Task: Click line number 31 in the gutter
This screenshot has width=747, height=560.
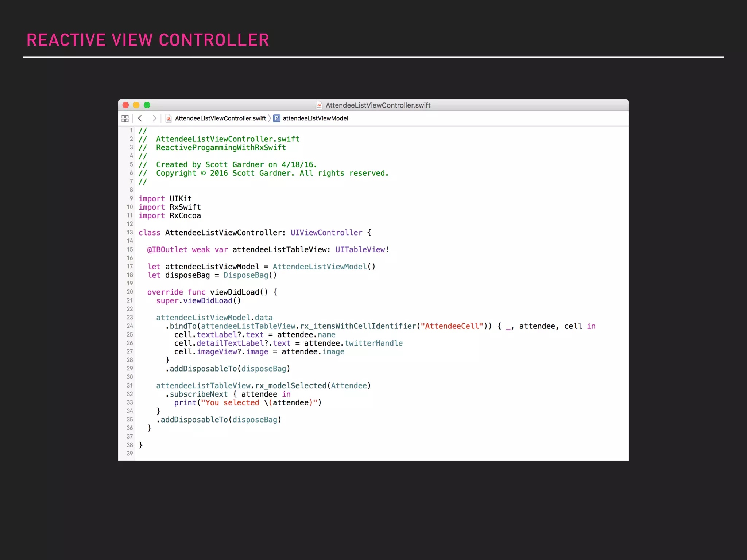Action: pos(130,386)
